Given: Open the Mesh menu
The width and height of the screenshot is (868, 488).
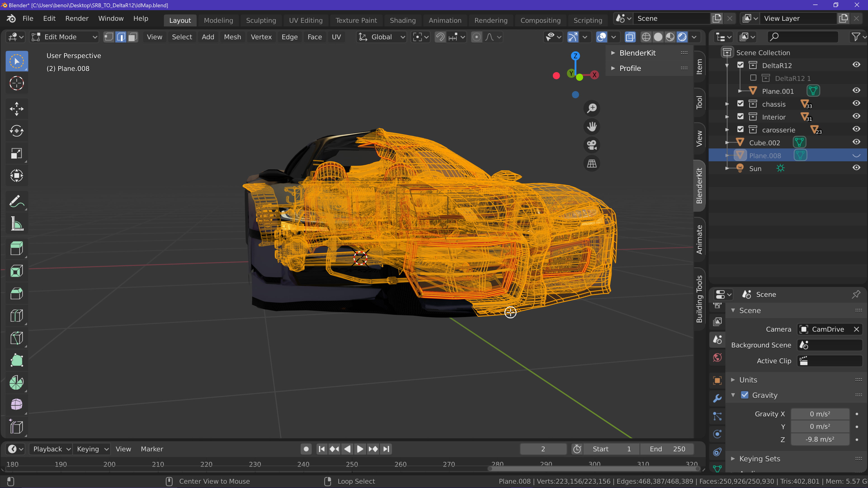Looking at the screenshot, I should tap(233, 37).
